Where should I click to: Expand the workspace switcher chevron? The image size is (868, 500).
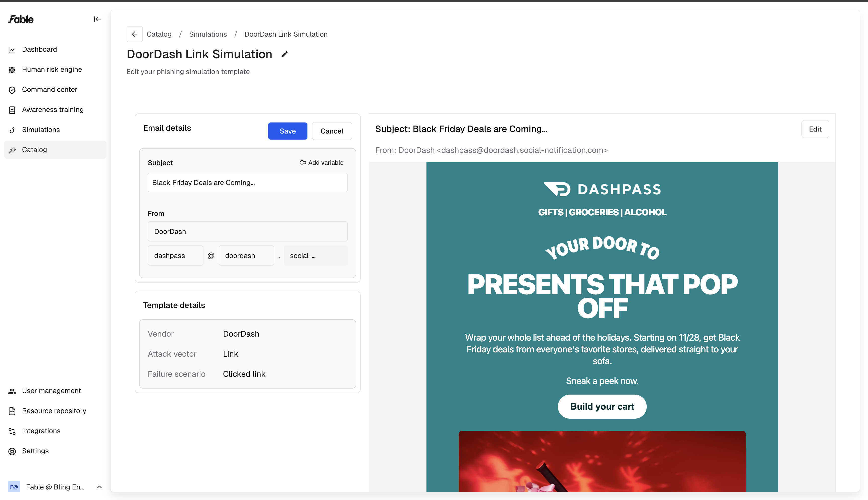click(99, 487)
